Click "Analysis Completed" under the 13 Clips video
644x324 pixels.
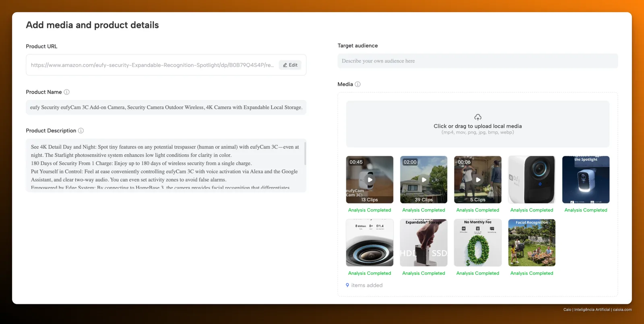[369, 210]
